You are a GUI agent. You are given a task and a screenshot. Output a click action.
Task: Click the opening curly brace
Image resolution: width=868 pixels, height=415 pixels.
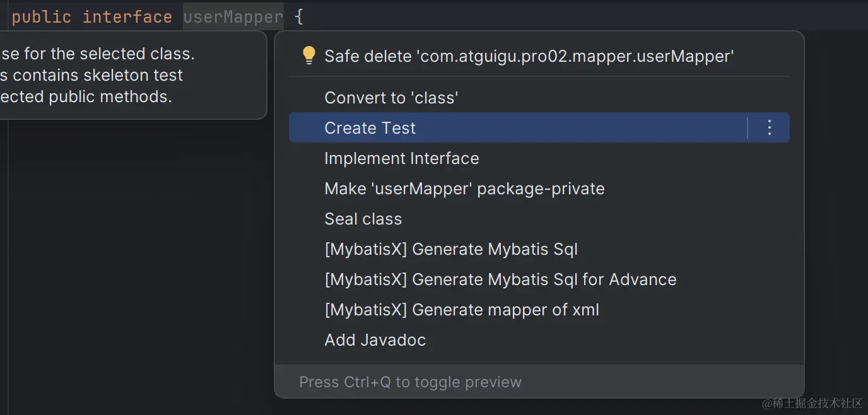click(x=299, y=17)
